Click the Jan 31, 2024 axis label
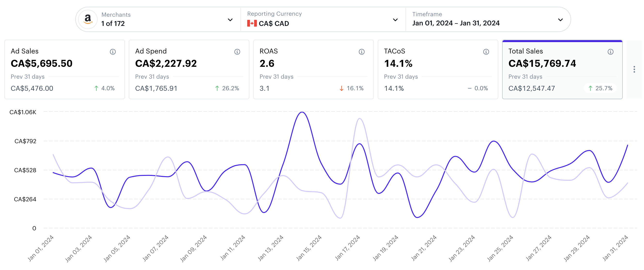 [615, 248]
